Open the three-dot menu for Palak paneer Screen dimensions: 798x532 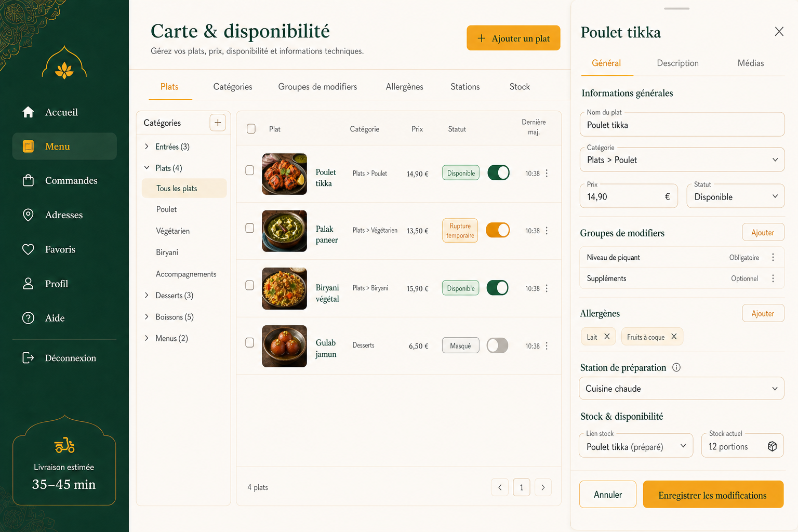547,231
